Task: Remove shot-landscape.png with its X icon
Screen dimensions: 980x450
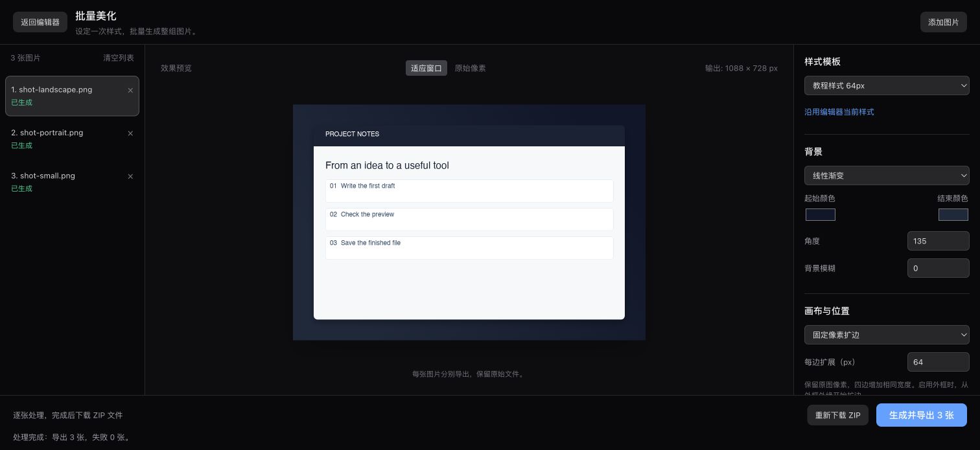Action: 130,91
